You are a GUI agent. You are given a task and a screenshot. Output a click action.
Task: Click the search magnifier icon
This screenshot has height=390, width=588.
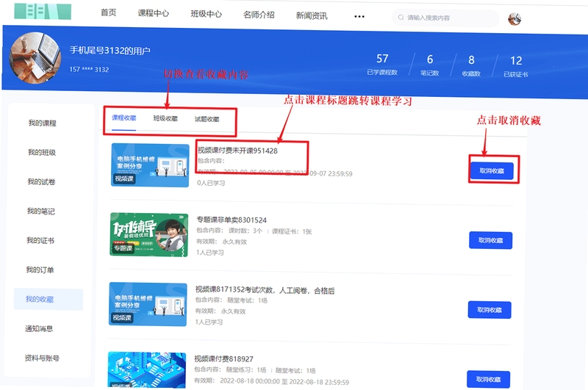pyautogui.click(x=401, y=17)
